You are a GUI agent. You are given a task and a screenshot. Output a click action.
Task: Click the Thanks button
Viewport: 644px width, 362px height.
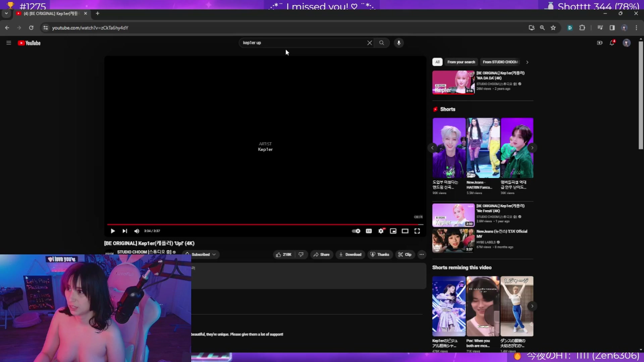tap(380, 255)
